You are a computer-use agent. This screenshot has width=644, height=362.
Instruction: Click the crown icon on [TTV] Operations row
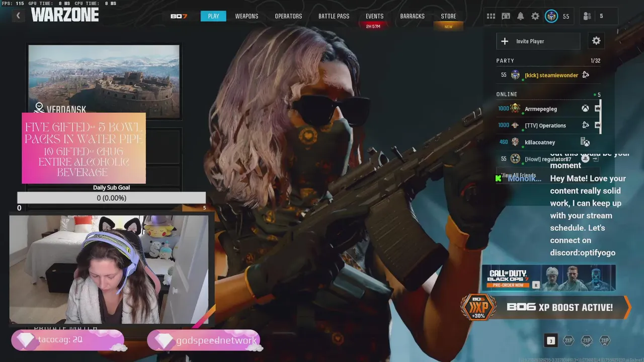point(597,125)
